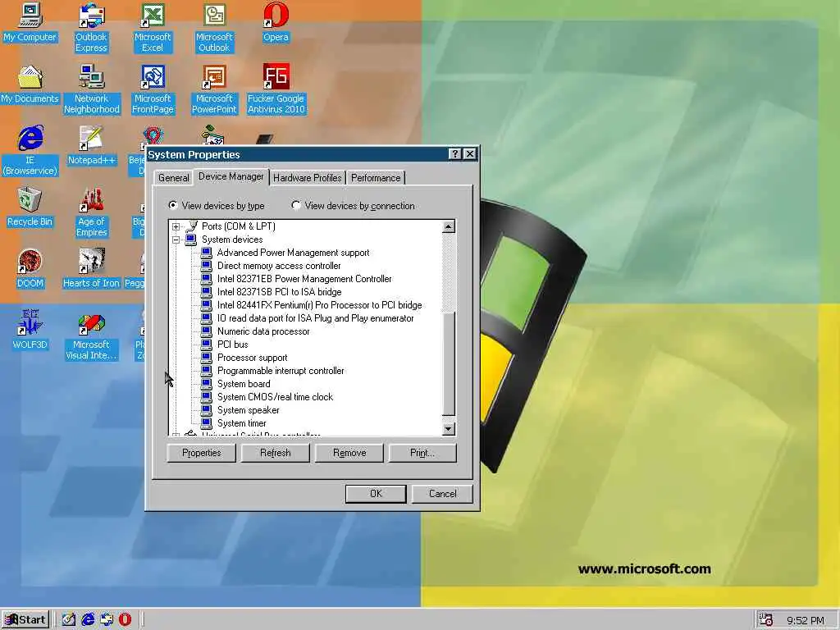This screenshot has width=840, height=630.
Task: Open the My Computer desktop icon
Action: point(30,23)
